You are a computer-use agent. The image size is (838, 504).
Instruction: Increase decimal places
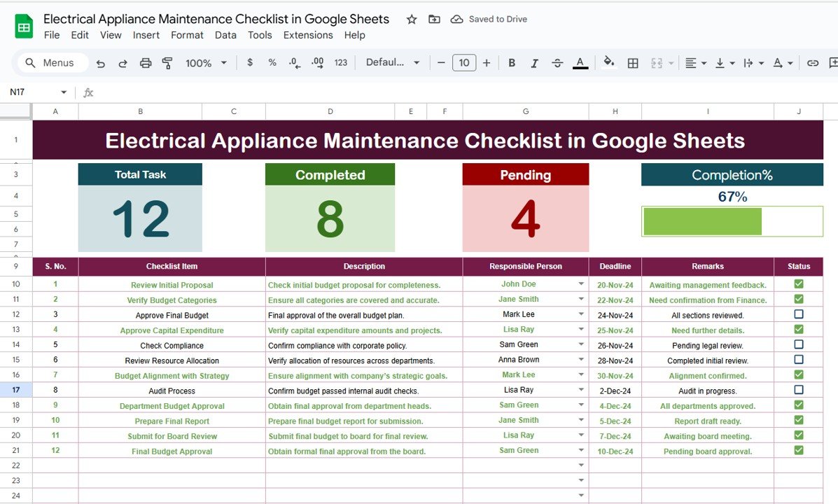pyautogui.click(x=317, y=62)
